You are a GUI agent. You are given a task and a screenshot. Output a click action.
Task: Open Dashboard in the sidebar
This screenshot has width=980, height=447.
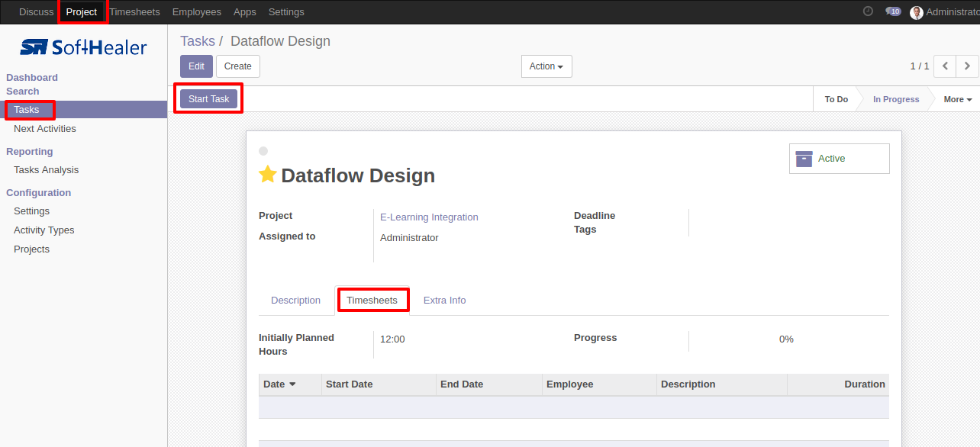[32, 78]
